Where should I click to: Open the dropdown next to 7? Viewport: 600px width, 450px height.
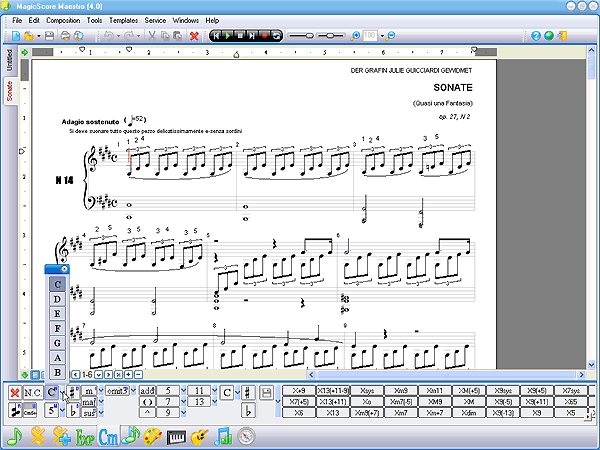pyautogui.click(x=183, y=402)
